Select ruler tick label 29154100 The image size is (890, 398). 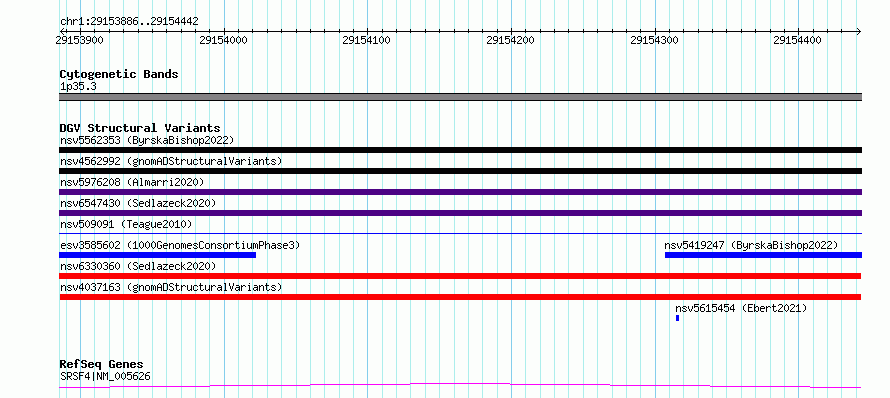click(367, 40)
